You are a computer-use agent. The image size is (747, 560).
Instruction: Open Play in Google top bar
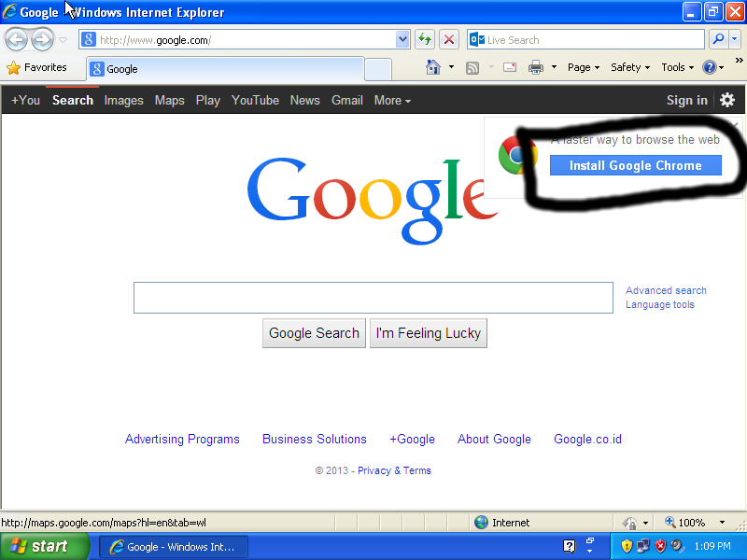click(x=207, y=100)
